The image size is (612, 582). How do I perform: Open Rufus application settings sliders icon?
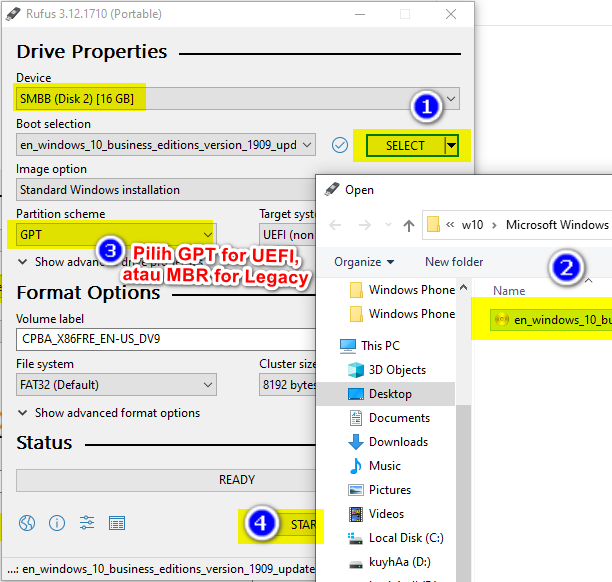click(87, 523)
